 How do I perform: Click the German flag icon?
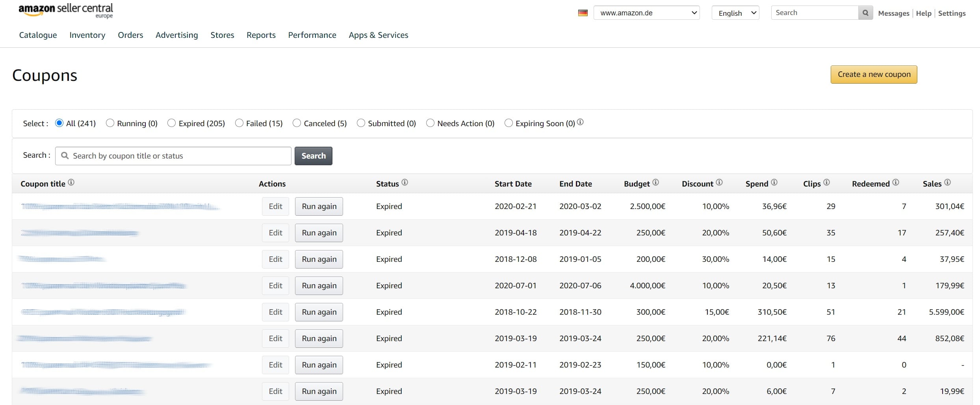(x=583, y=13)
